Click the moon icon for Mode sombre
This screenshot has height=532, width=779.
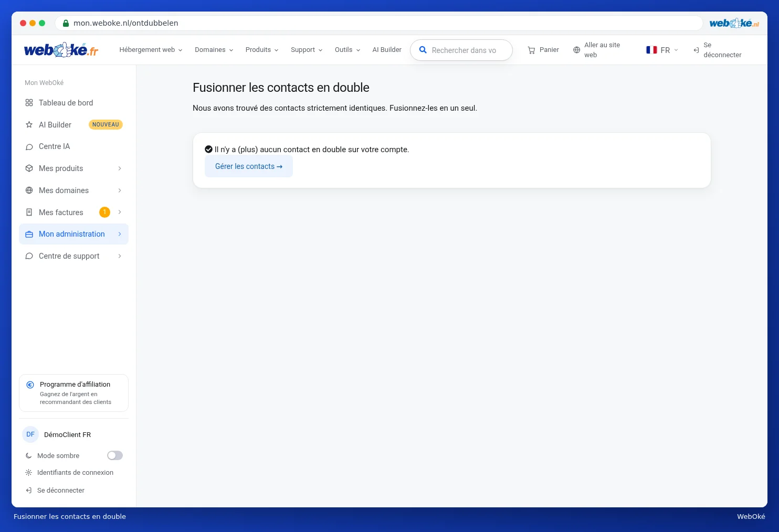29,456
